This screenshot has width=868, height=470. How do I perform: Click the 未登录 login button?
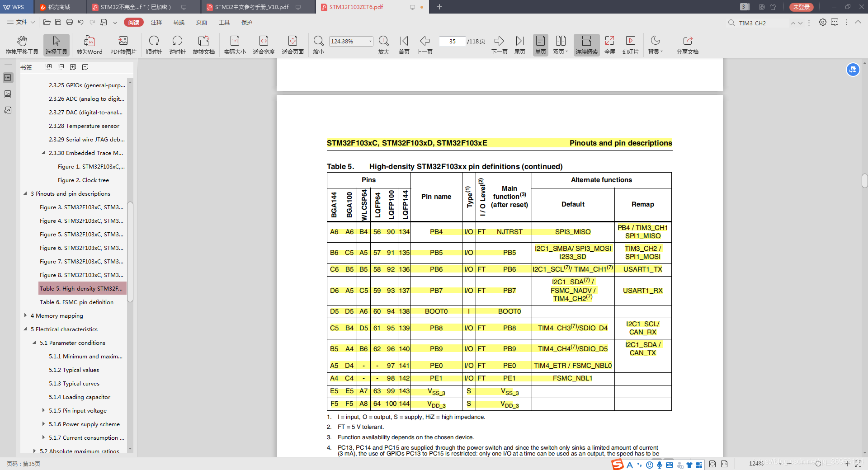coord(801,7)
